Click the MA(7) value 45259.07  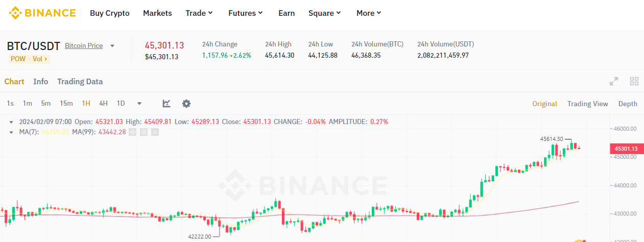[55, 132]
